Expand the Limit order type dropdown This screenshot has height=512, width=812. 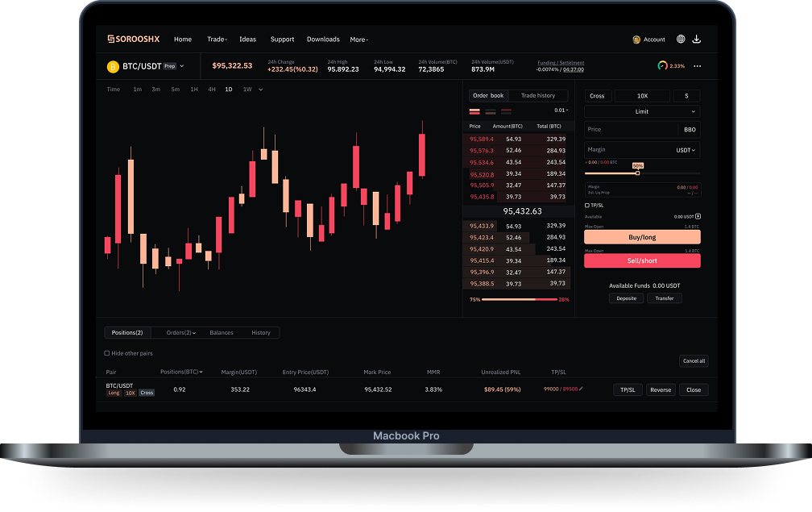pyautogui.click(x=642, y=111)
